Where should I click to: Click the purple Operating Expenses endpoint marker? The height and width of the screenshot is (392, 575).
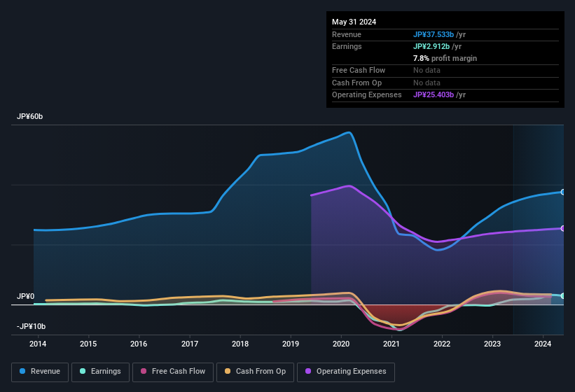pyautogui.click(x=563, y=228)
